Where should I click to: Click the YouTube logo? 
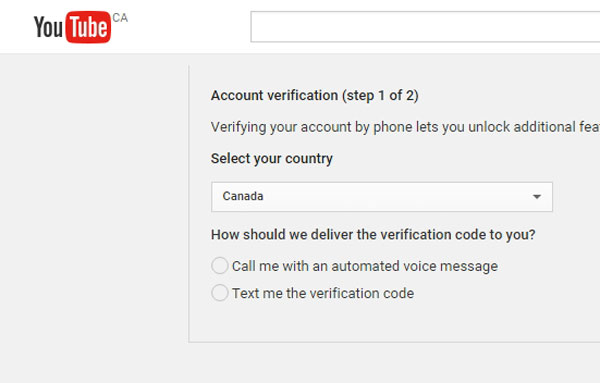[x=73, y=27]
